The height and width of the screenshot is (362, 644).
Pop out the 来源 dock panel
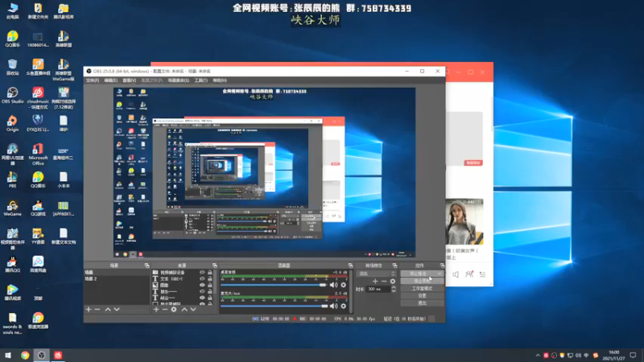pyautogui.click(x=214, y=265)
